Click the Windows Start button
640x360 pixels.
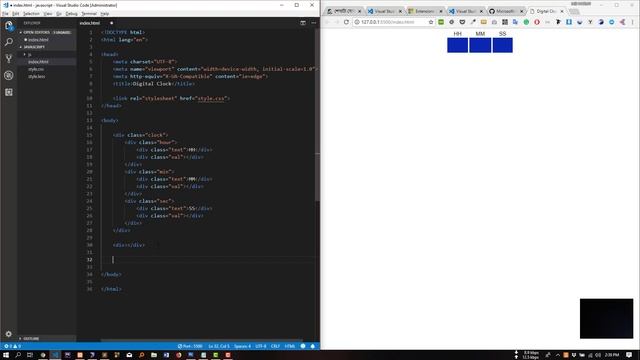[6, 355]
